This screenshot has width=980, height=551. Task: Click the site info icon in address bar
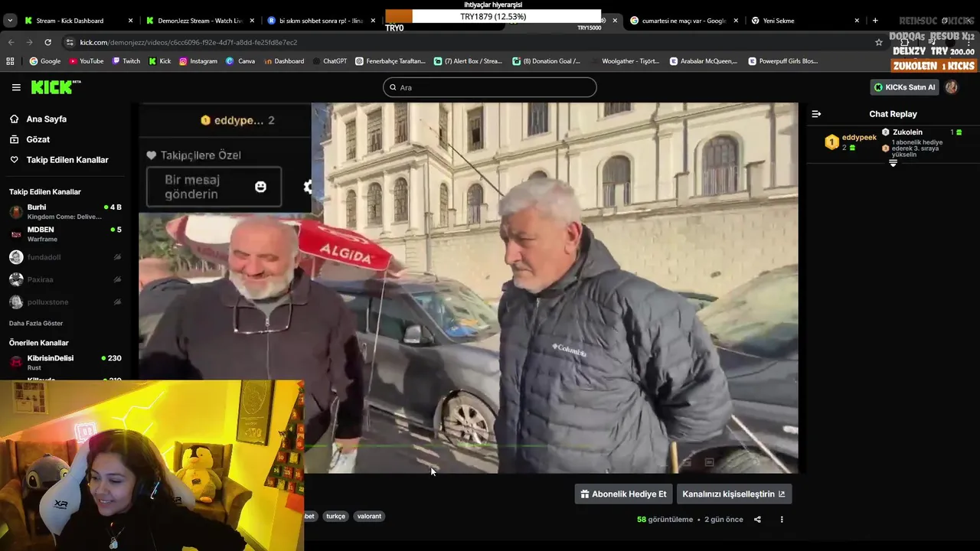coord(70,42)
